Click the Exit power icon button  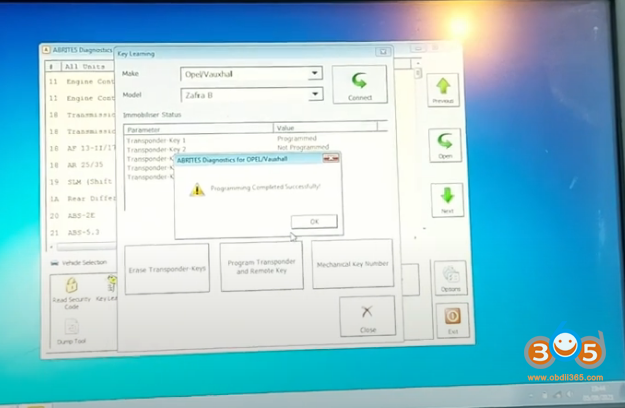(x=452, y=321)
